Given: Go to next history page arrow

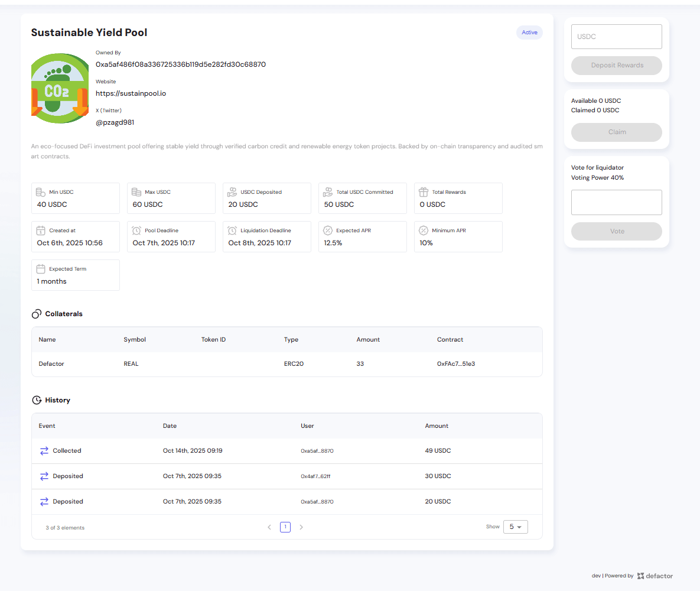Looking at the screenshot, I should 301,527.
